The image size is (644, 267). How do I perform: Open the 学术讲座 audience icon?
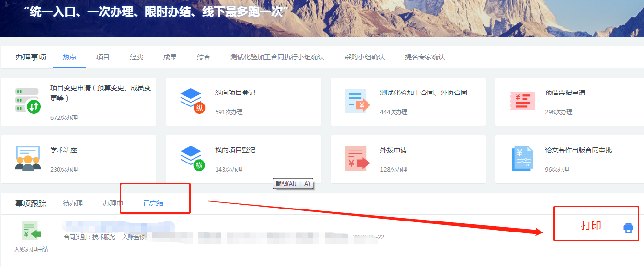[27, 158]
